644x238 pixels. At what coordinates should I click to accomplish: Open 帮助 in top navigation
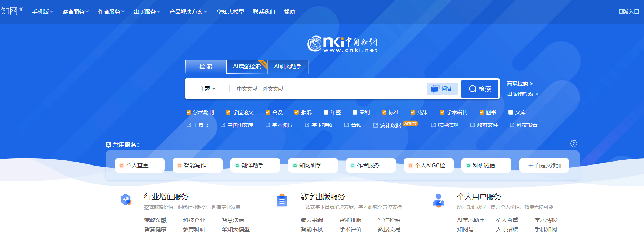point(290,12)
